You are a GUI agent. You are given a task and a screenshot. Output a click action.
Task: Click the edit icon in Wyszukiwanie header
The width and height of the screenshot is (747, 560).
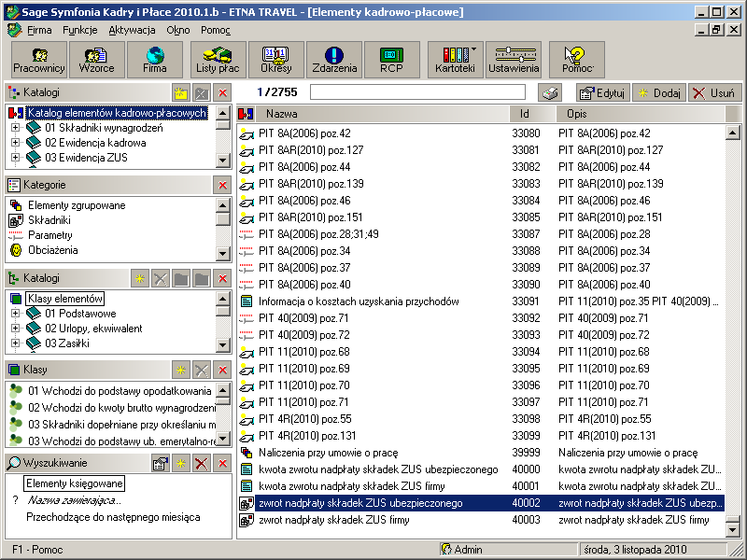click(x=161, y=463)
